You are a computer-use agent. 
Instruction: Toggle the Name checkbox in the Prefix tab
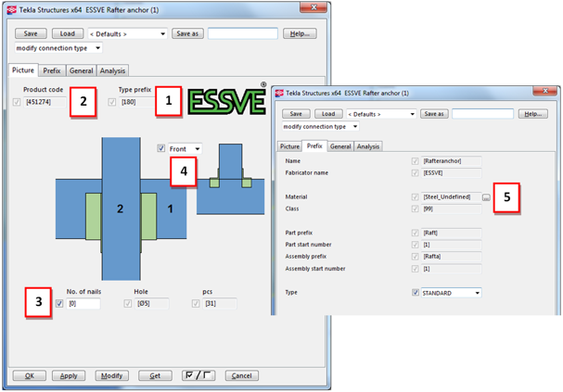(416, 161)
